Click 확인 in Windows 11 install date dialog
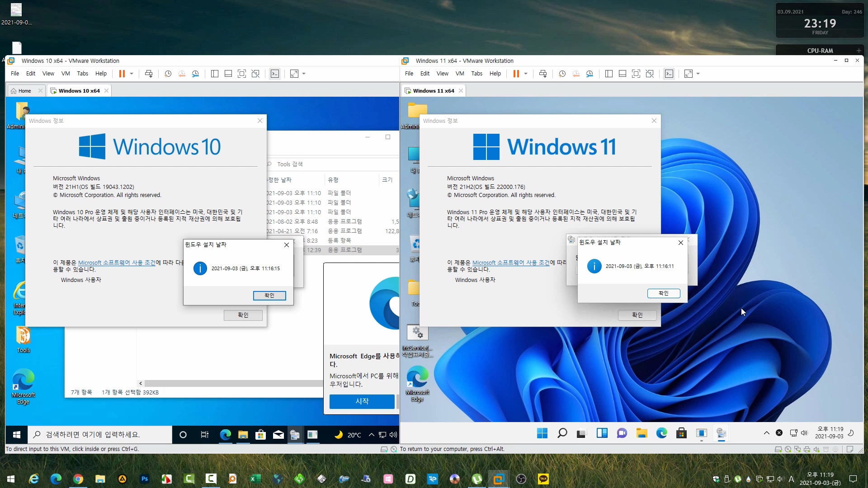 click(664, 293)
